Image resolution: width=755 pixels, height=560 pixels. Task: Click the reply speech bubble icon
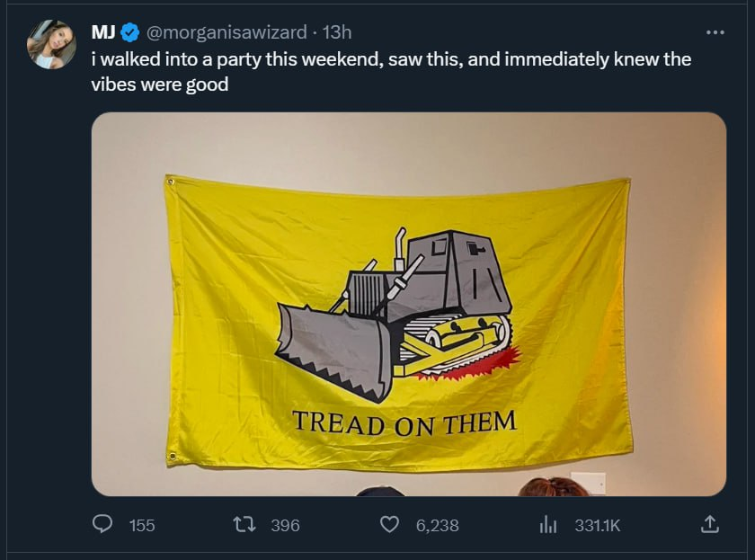pos(102,524)
